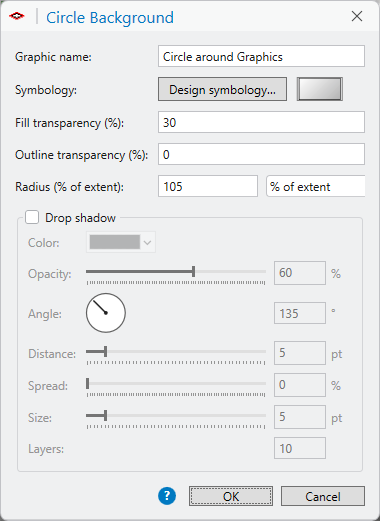Click the Size value box showing 5
380x521 pixels.
(300, 417)
